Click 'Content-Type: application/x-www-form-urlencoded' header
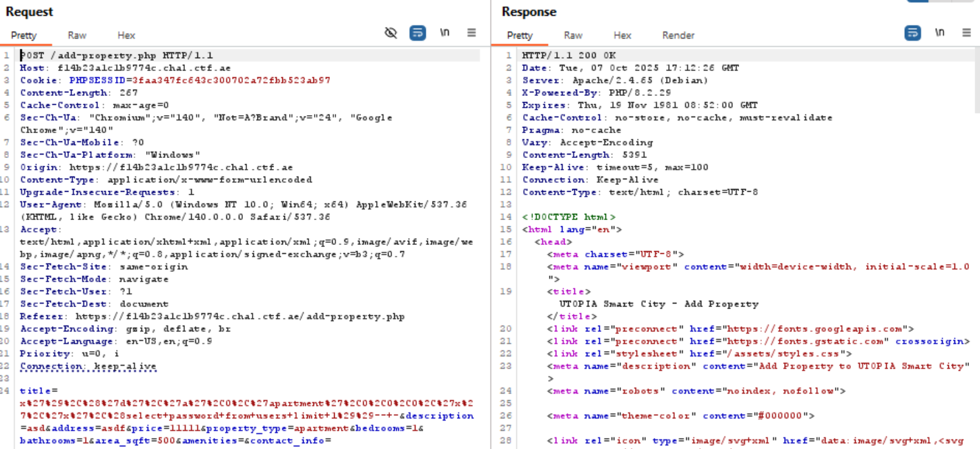This screenshot has height=449, width=980. [x=166, y=180]
